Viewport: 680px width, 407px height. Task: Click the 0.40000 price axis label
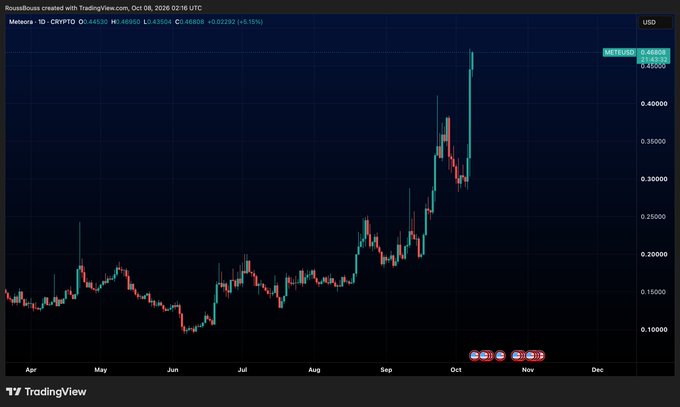pos(654,104)
